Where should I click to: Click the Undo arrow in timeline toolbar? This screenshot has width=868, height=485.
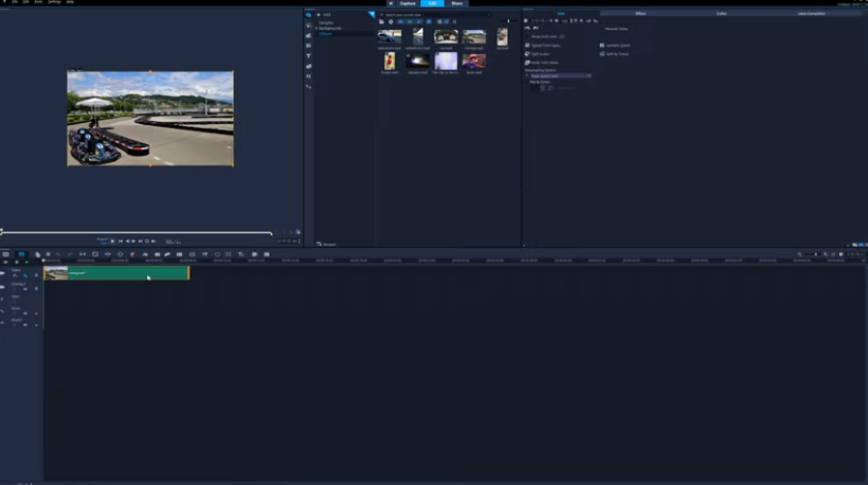coord(57,255)
